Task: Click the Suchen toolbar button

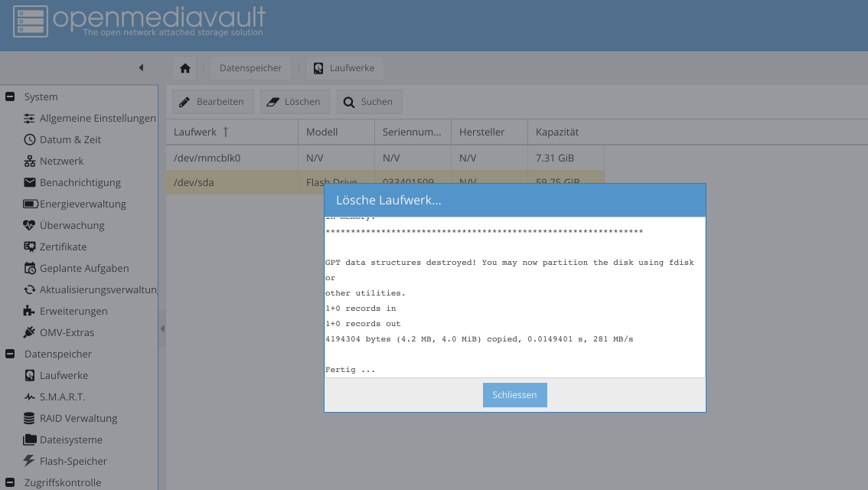Action: (x=369, y=102)
